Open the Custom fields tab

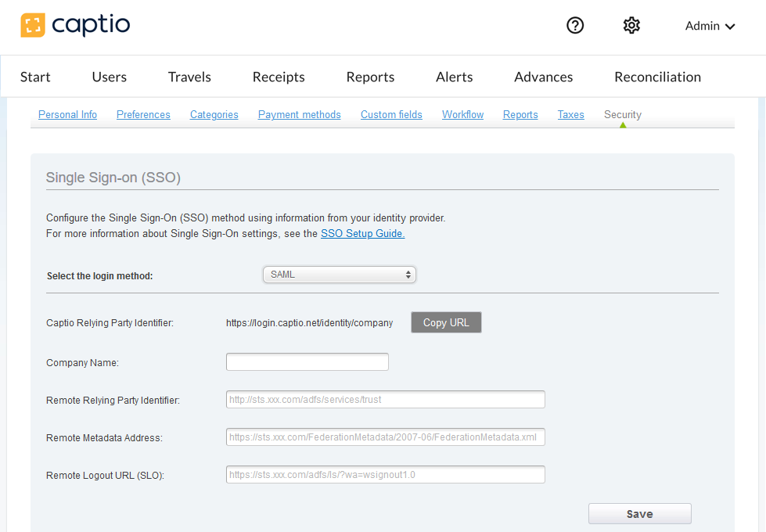391,115
